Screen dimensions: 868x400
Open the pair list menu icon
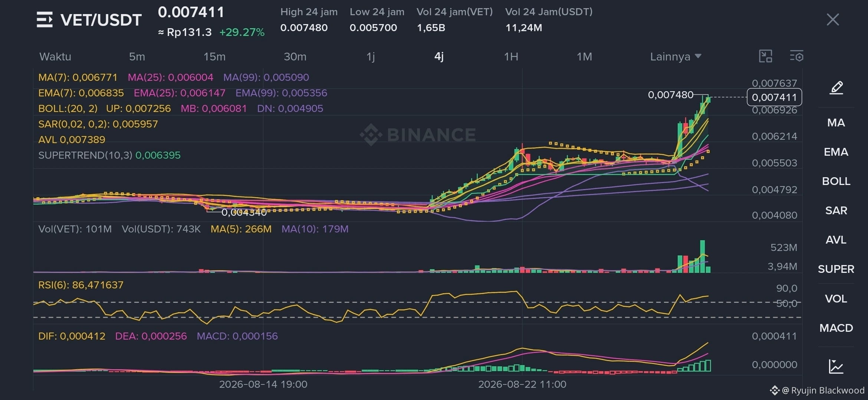[x=45, y=20]
